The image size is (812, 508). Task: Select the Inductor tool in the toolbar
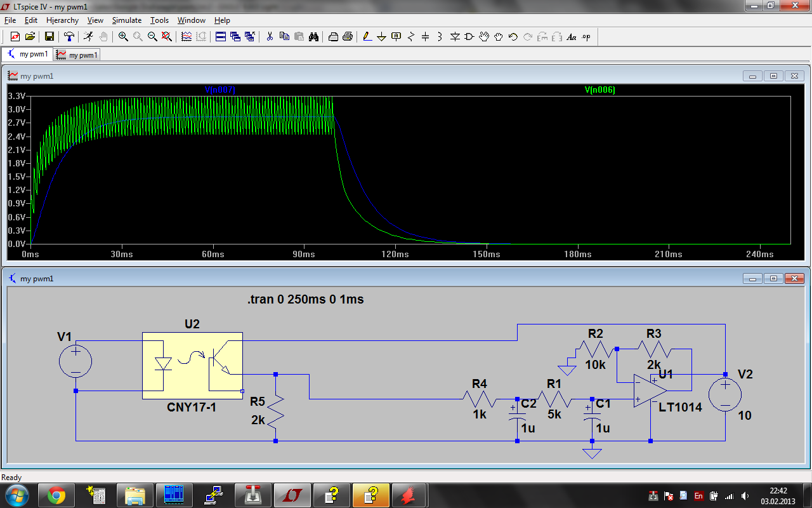click(440, 37)
